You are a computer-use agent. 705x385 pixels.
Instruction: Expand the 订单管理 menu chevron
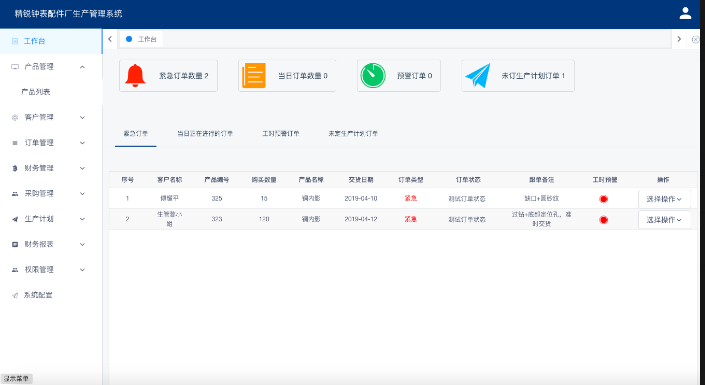[82, 143]
